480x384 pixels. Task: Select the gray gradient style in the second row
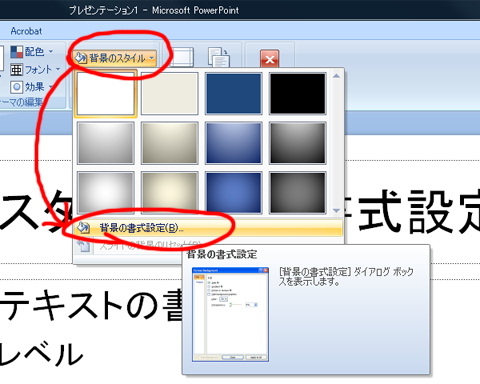(106, 143)
